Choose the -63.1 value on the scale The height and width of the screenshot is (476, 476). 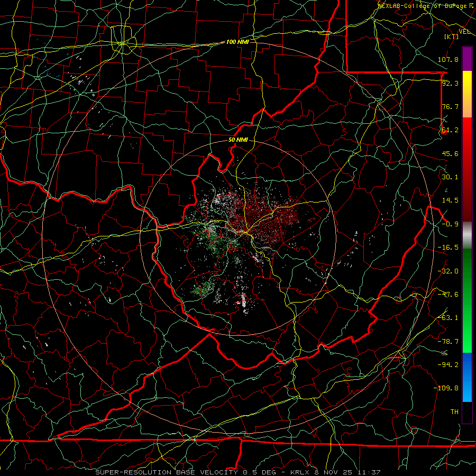pyautogui.click(x=448, y=318)
